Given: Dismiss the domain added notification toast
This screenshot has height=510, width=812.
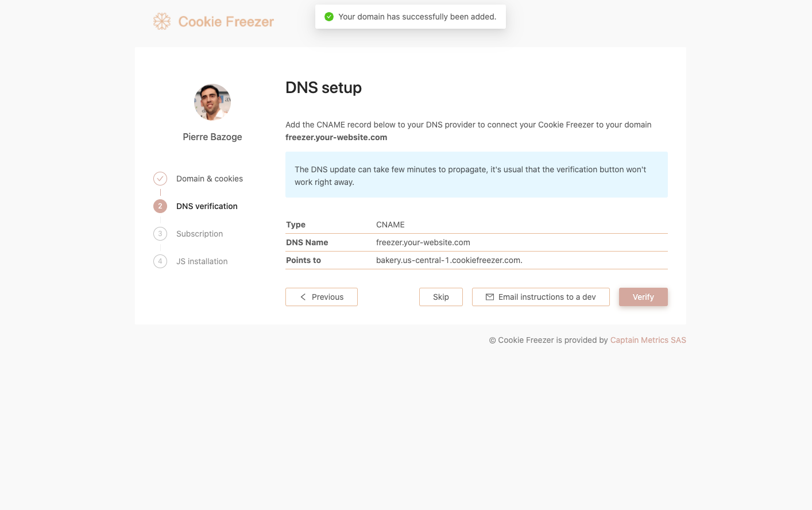Looking at the screenshot, I should coord(410,17).
